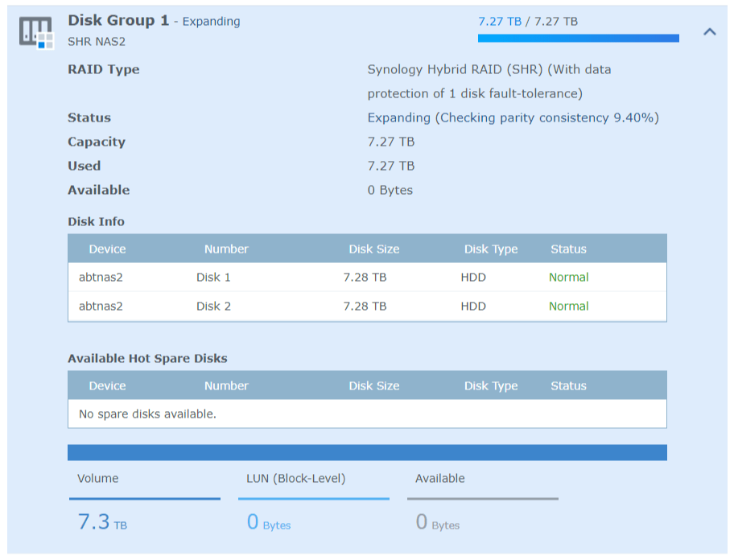The width and height of the screenshot is (734, 560).
Task: Click Normal status for Disk 1
Action: point(568,278)
